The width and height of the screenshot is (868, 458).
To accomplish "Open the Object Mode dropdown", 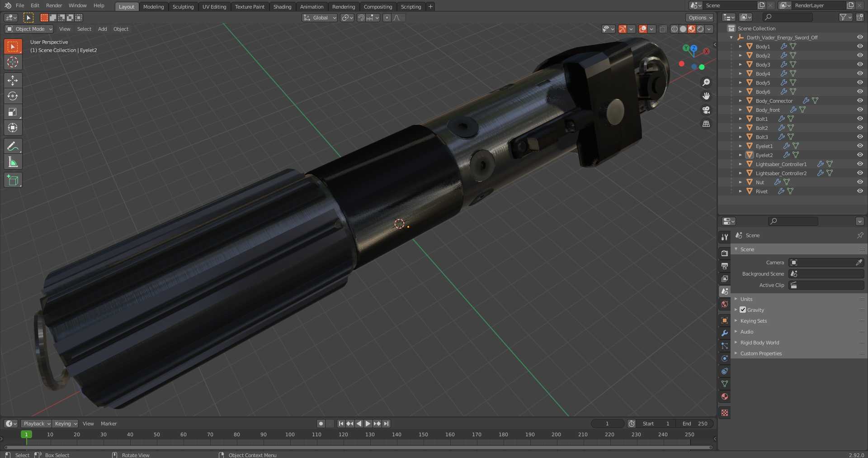I will [29, 29].
